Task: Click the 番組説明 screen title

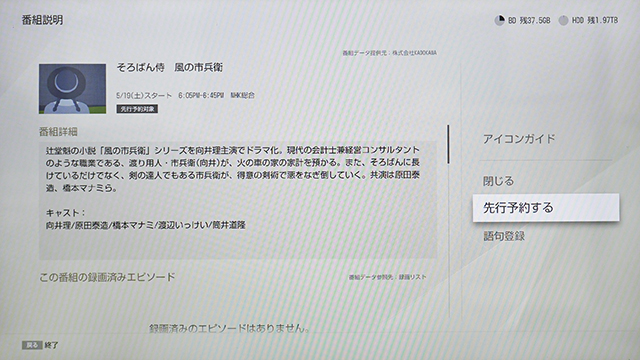Action: click(42, 20)
